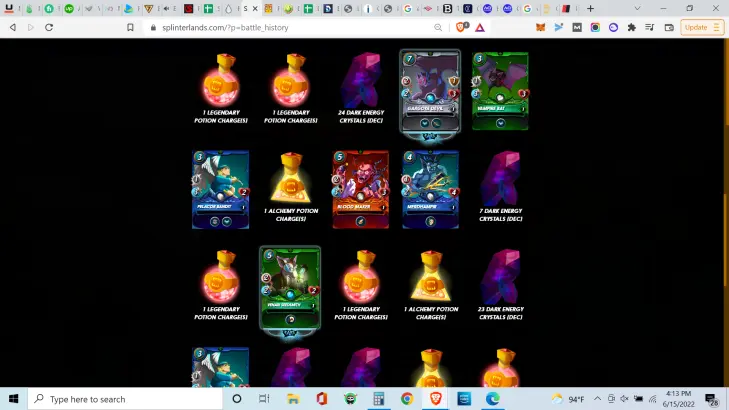Viewport: 729px width, 410px height.
Task: Open the Cortana circle on taskbar
Action: pos(237,399)
